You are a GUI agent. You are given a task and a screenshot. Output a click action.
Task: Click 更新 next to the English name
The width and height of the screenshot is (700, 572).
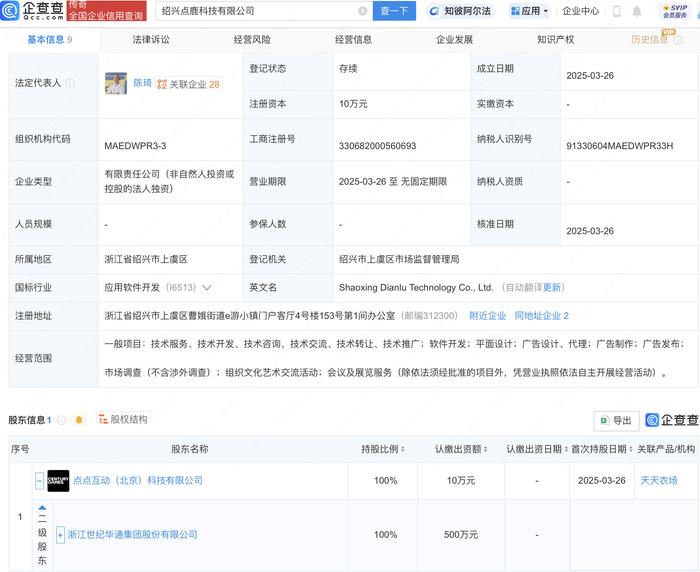pyautogui.click(x=552, y=288)
